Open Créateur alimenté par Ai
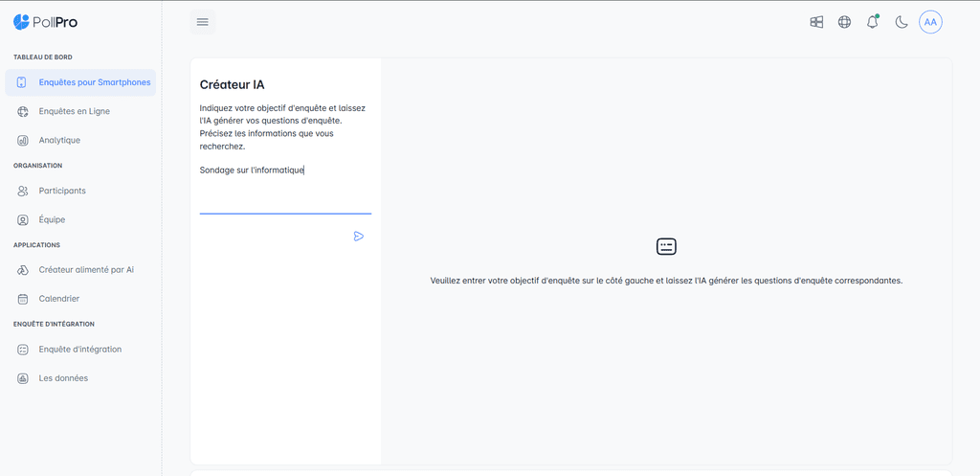The width and height of the screenshot is (980, 476). [86, 270]
